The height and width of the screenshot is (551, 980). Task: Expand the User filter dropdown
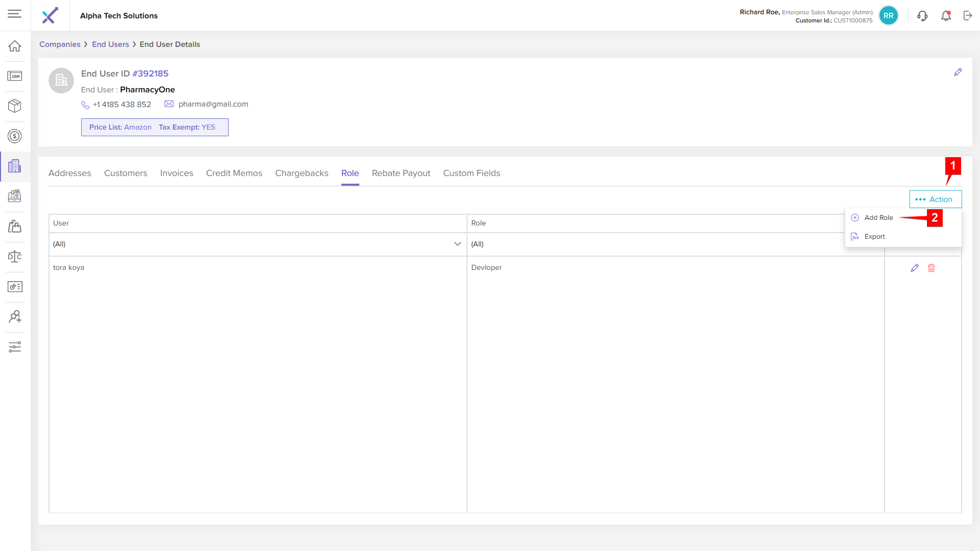pyautogui.click(x=457, y=244)
